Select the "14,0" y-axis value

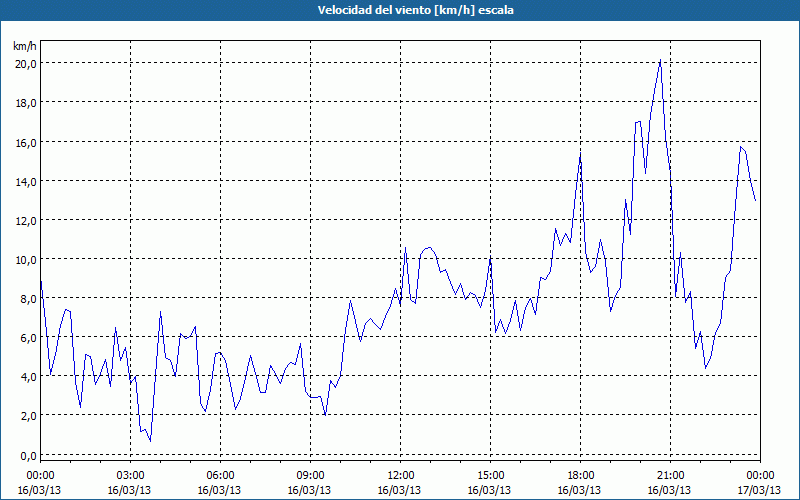(x=24, y=182)
